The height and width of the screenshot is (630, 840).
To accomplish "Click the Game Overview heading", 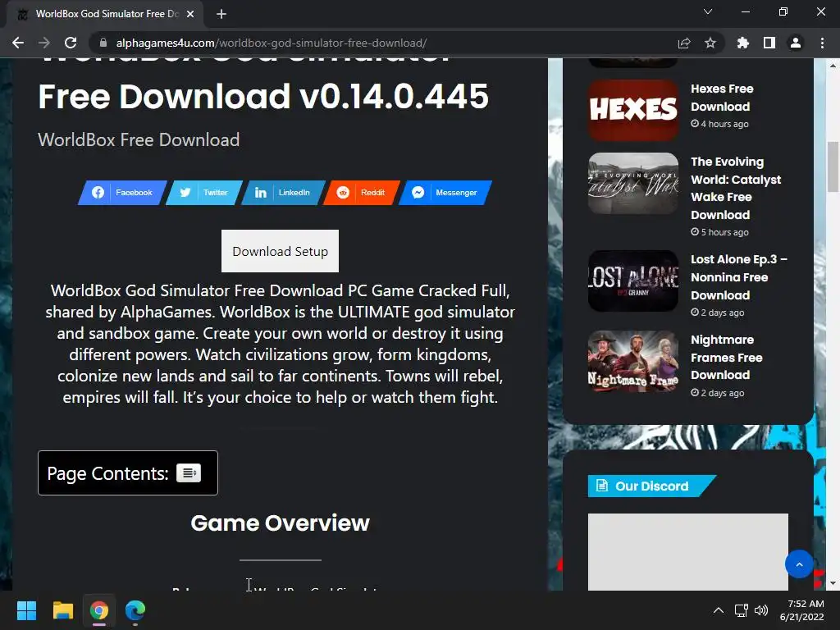I will pos(281,523).
